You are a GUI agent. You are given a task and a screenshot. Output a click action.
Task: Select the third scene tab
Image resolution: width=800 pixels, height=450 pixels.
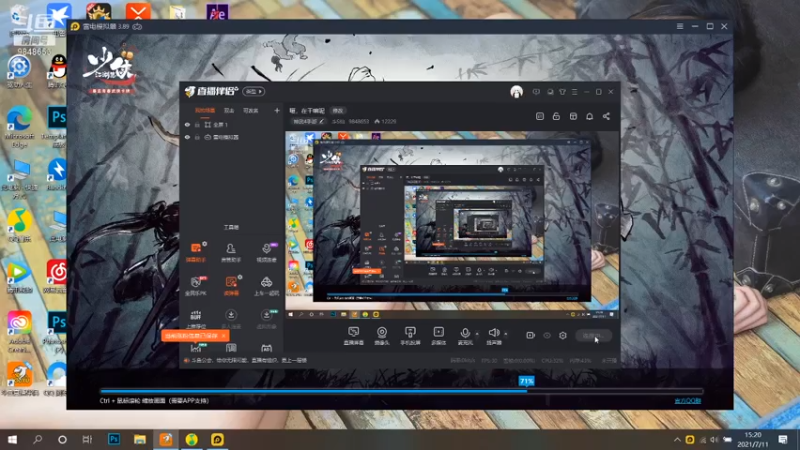point(251,110)
